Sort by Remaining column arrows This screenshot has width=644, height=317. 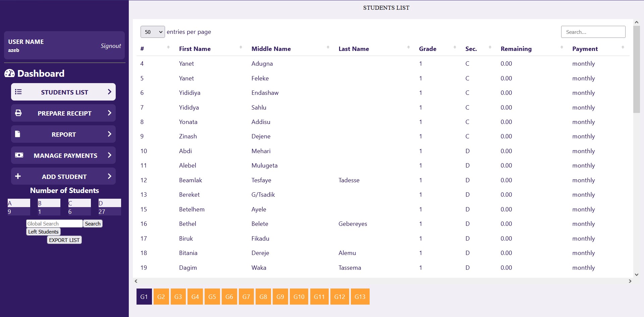(x=561, y=47)
